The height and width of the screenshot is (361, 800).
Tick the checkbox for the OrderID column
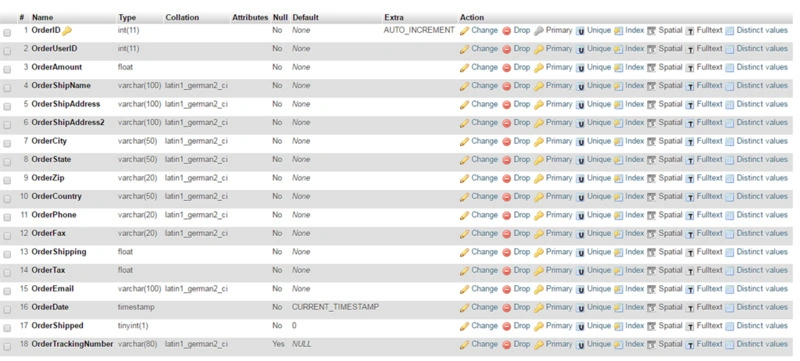(x=7, y=33)
